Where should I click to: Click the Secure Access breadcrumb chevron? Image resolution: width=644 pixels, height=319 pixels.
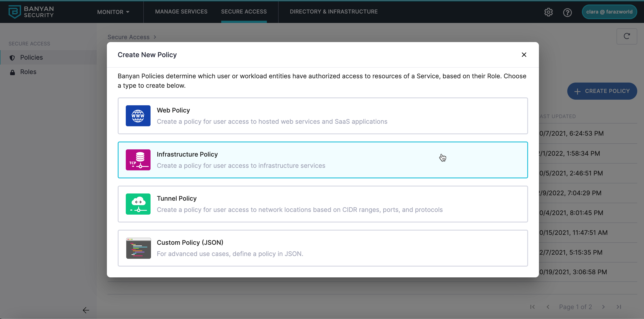tap(155, 37)
